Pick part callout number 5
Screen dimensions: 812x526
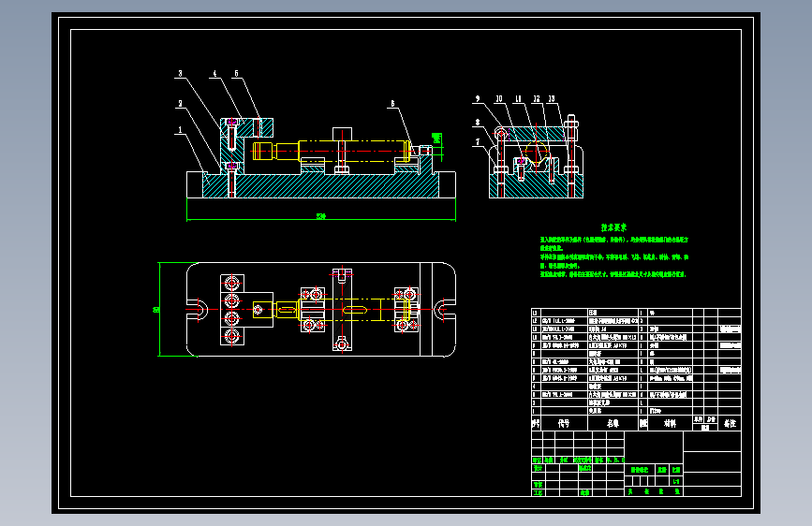(237, 74)
